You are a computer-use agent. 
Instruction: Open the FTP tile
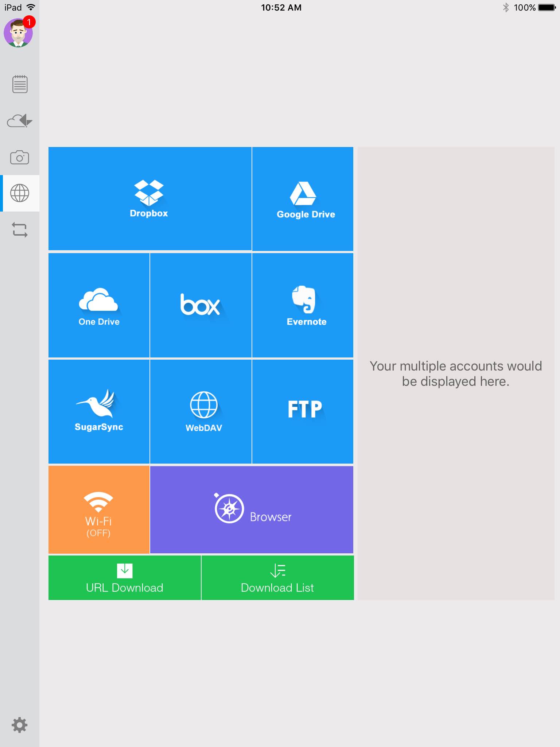pos(303,411)
